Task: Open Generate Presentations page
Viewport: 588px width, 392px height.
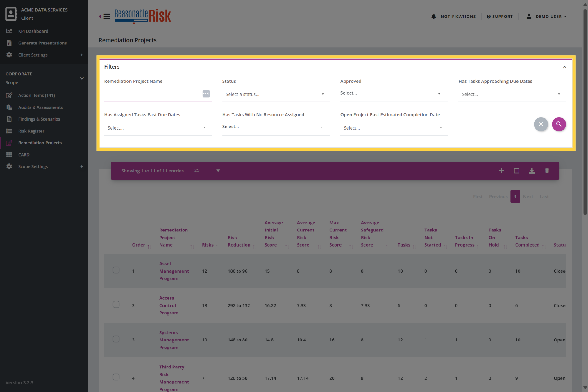Action: (42, 43)
